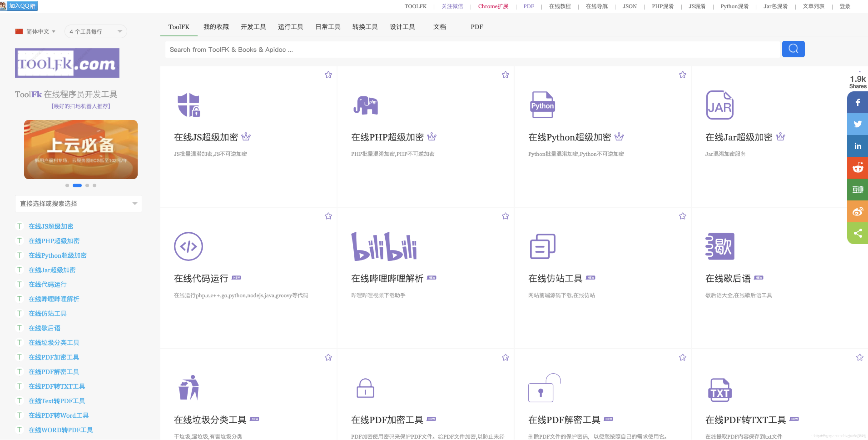Switch to the 转换工具 tab
This screenshot has width=868, height=440.
point(365,27)
